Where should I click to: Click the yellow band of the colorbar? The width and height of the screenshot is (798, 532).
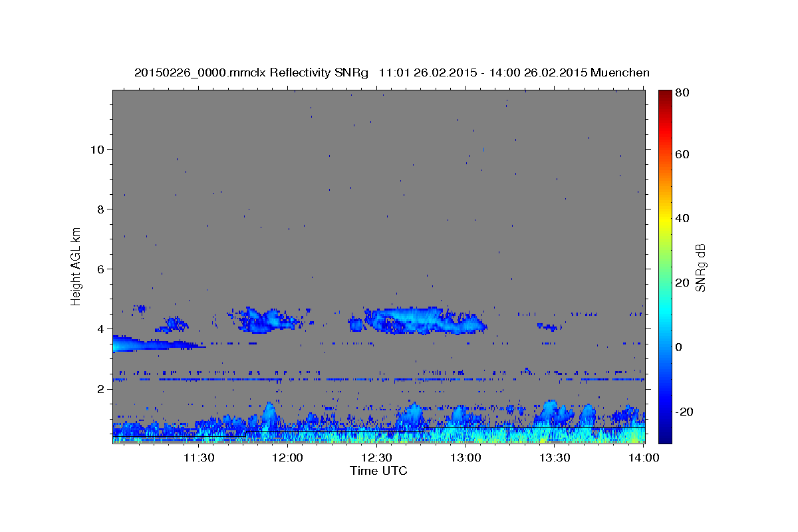tap(664, 218)
